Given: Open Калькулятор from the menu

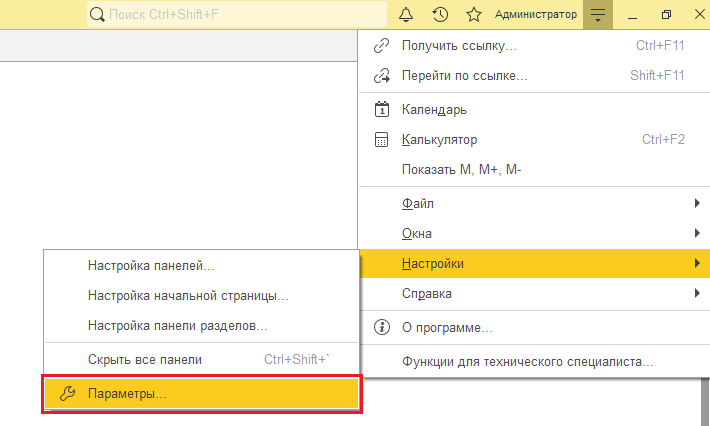Looking at the screenshot, I should click(x=534, y=139).
